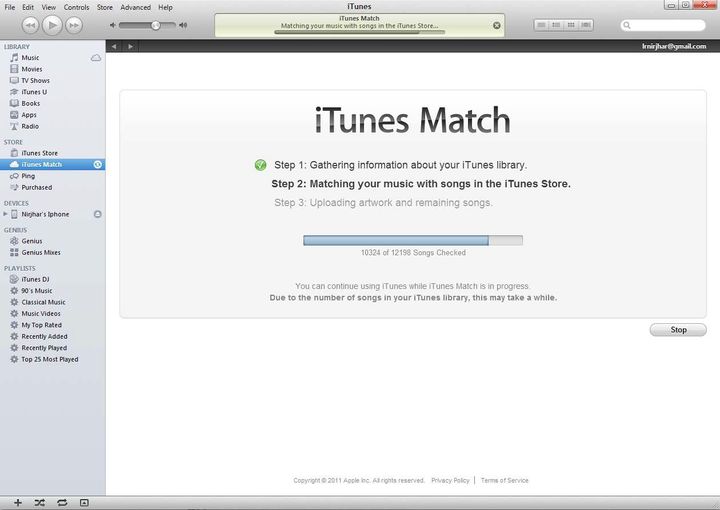Adjust the volume slider

point(156,25)
